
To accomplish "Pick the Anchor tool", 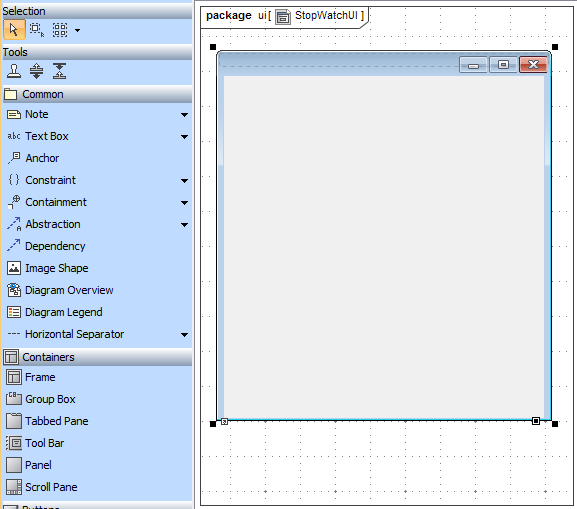I will (33, 158).
